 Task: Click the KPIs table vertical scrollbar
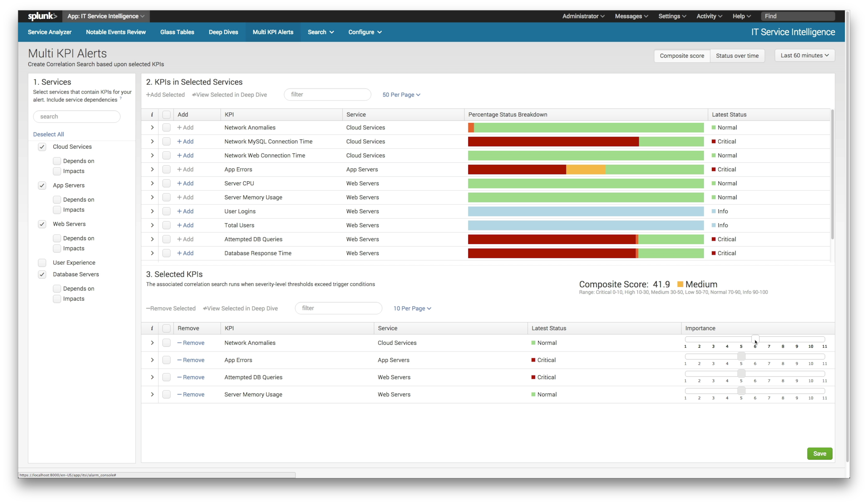832,174
